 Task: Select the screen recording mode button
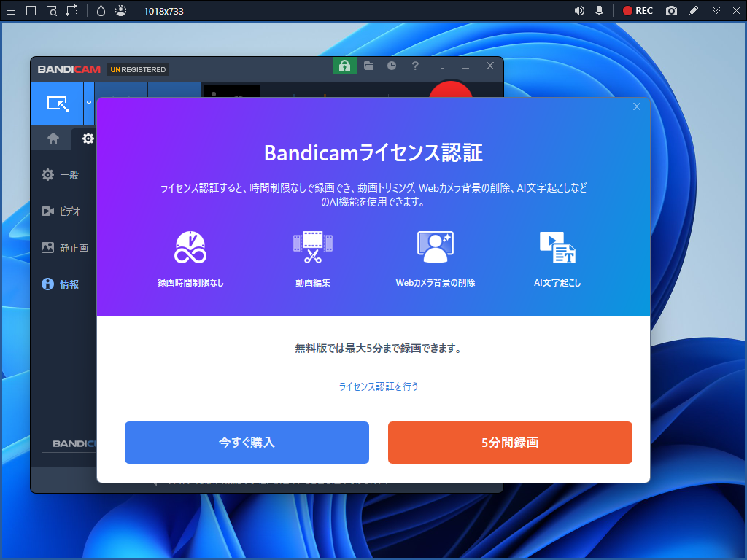[x=58, y=104]
